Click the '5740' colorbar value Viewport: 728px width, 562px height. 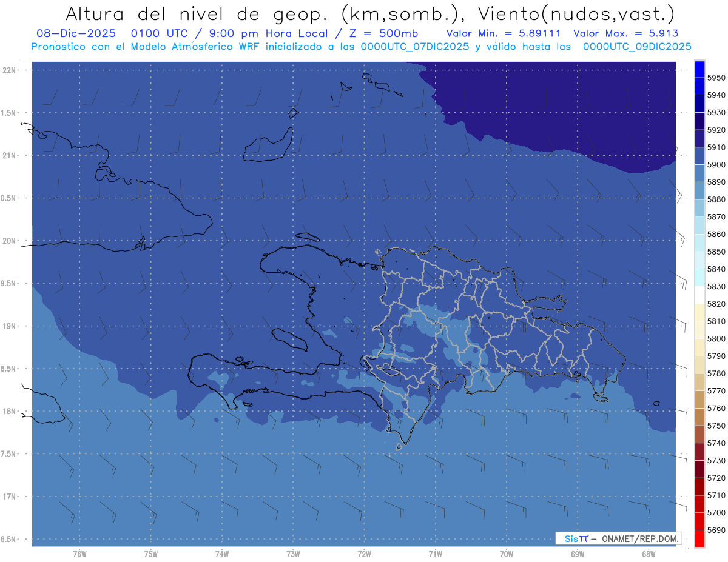click(716, 443)
